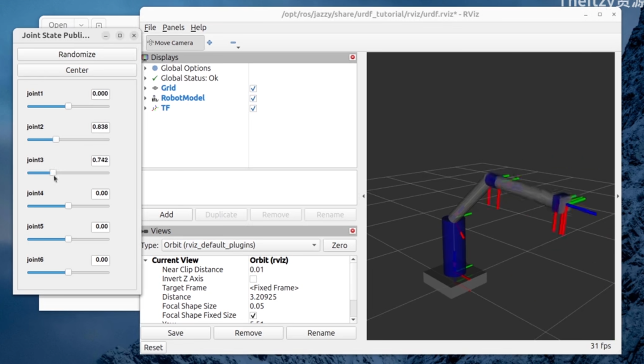Click the Global Options gear icon
The width and height of the screenshot is (644, 364).
tap(155, 68)
